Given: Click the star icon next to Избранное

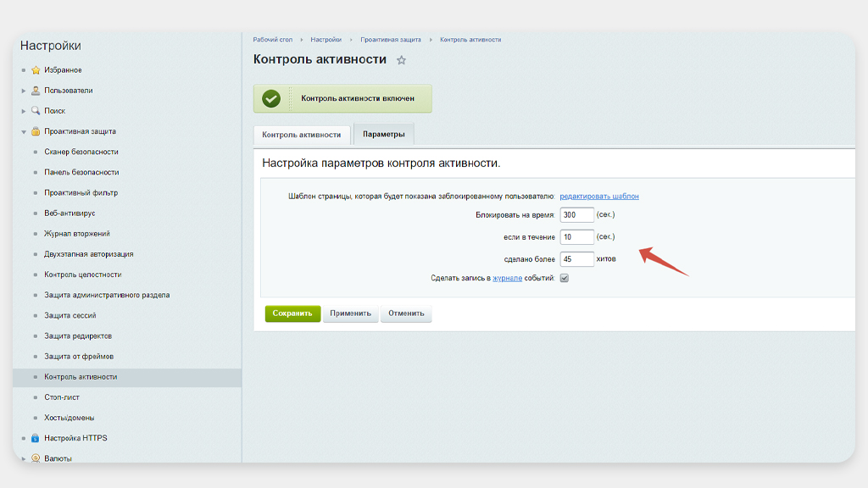Looking at the screenshot, I should 36,70.
